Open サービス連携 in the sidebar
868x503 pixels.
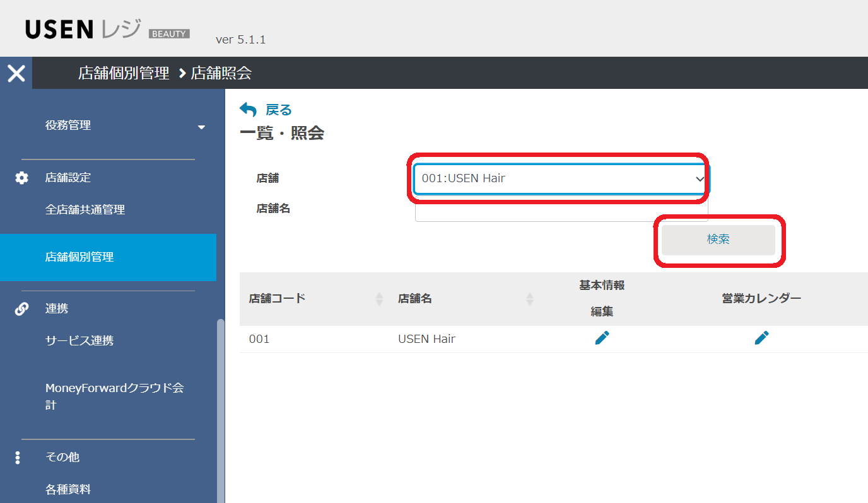pyautogui.click(x=79, y=341)
